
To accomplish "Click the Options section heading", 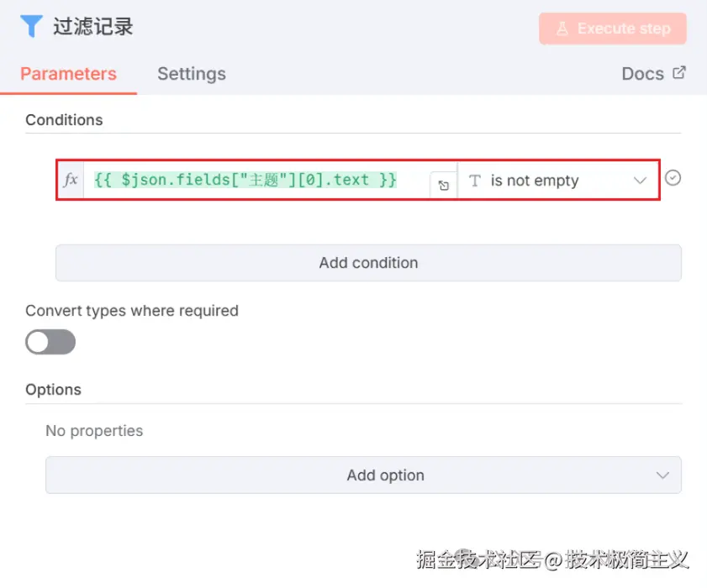I will [x=53, y=390].
